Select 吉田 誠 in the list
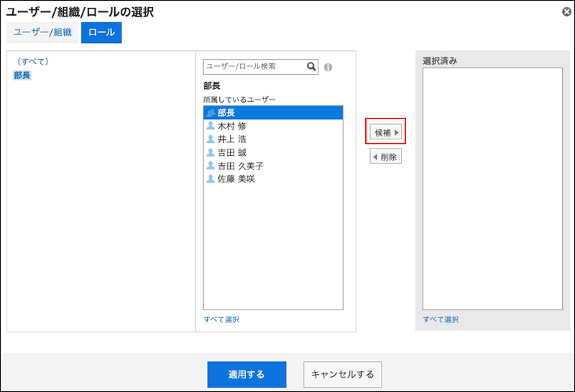Screen dimensions: 575x392 (273, 152)
